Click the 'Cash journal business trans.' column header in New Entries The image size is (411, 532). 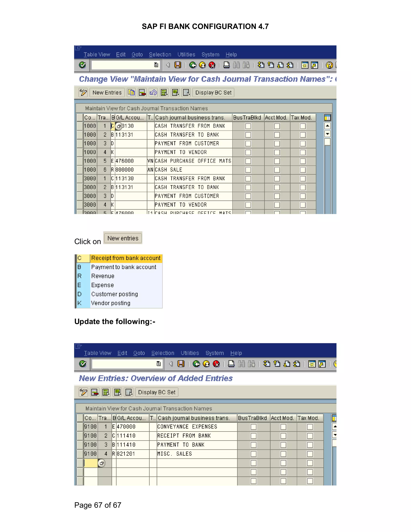197,418
